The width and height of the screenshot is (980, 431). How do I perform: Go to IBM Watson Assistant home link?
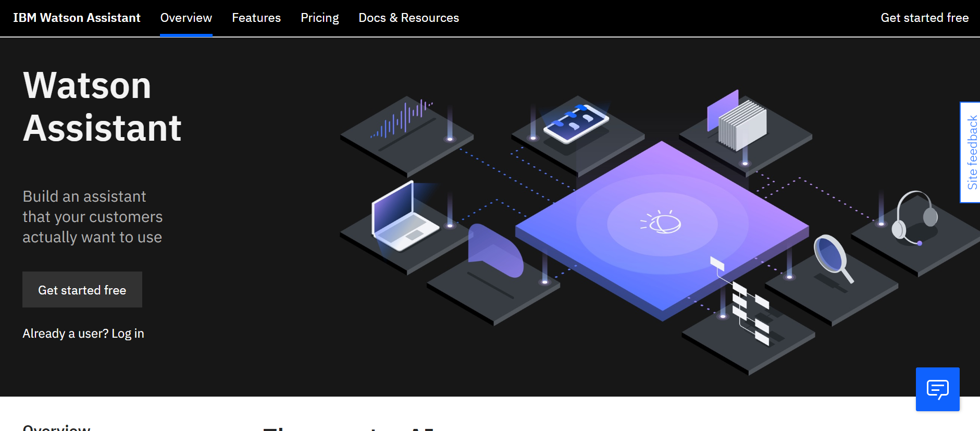77,18
